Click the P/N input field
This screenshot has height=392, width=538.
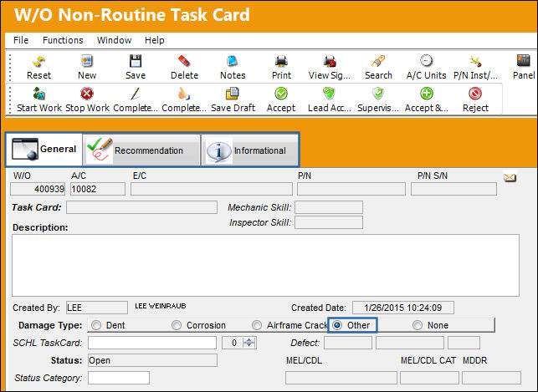[351, 189]
